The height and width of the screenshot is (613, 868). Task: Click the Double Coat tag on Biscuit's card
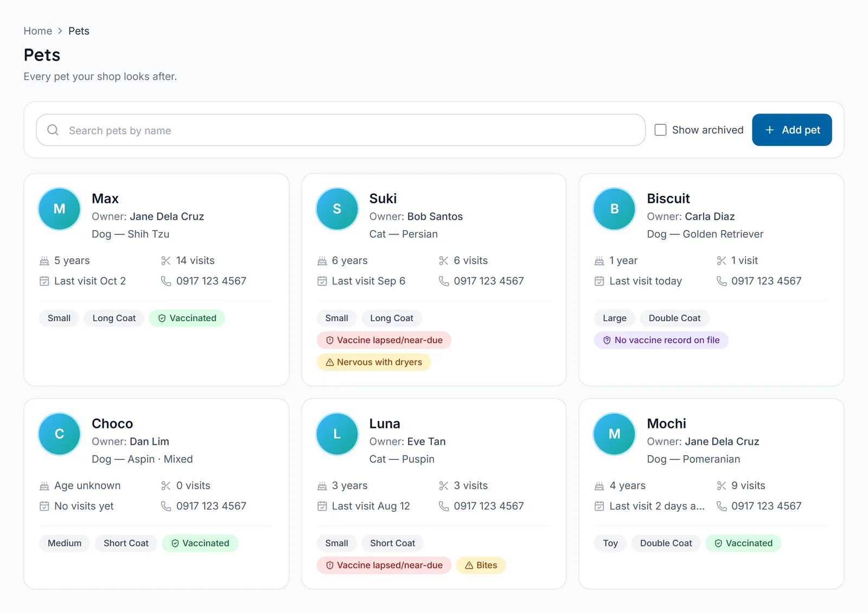pyautogui.click(x=674, y=318)
